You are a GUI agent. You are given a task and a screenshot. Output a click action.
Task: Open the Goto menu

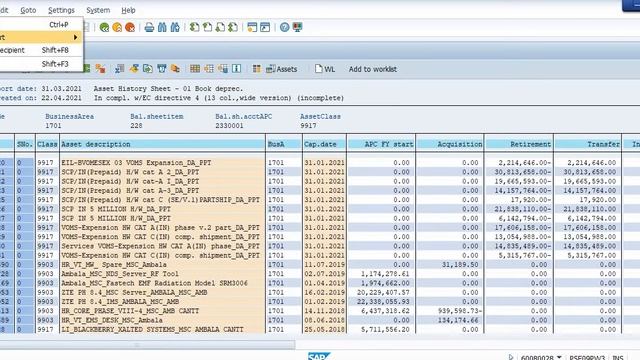point(28,10)
